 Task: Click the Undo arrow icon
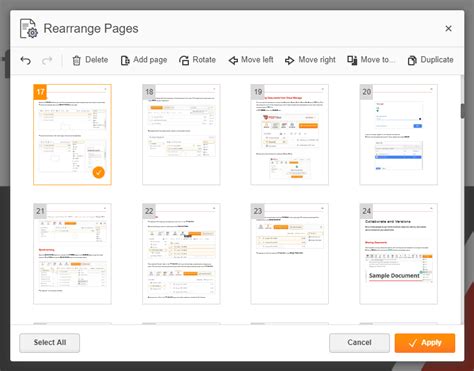tap(26, 60)
